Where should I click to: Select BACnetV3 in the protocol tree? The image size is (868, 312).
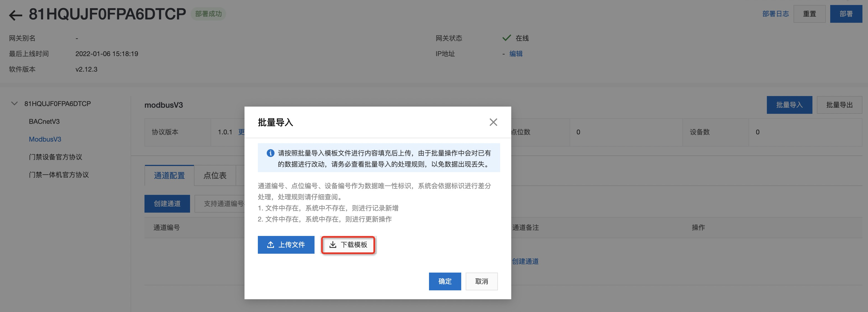click(x=44, y=122)
